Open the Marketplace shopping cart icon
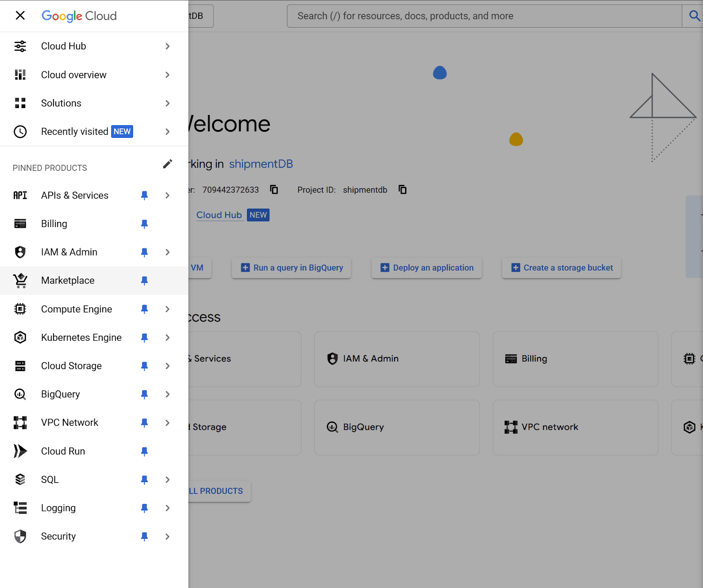 pyautogui.click(x=20, y=281)
